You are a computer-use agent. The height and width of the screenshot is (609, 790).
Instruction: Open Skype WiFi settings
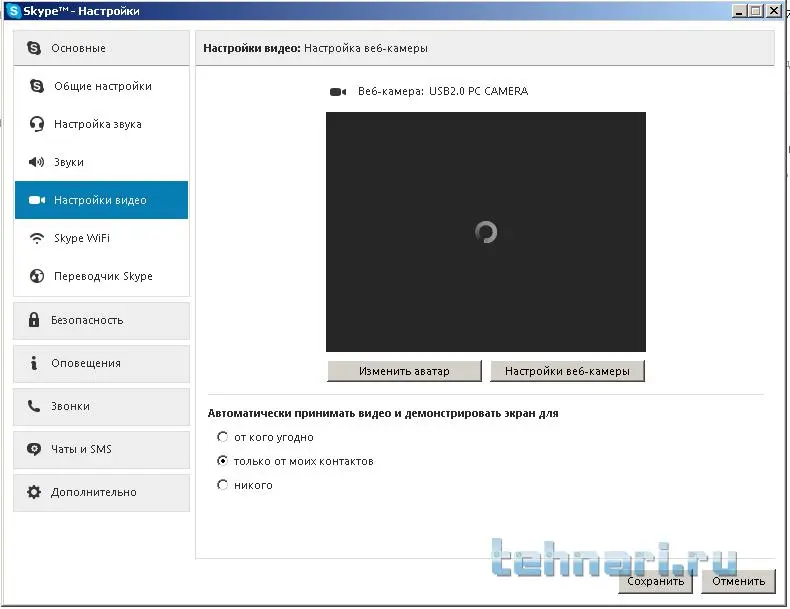tap(101, 238)
